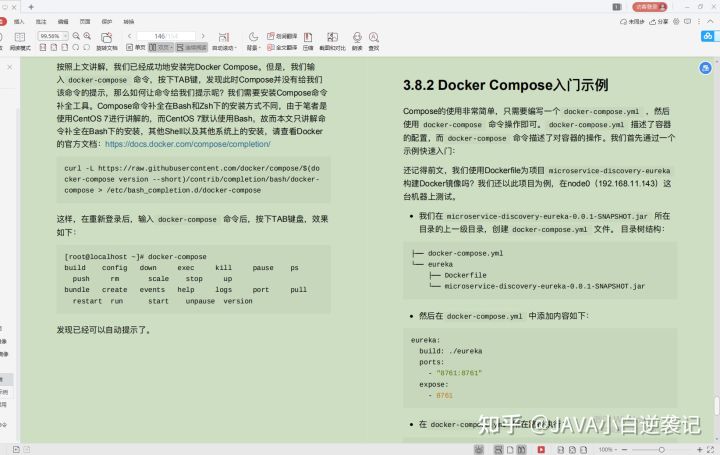Open the 转换 (Convert) menu tab

[129, 22]
